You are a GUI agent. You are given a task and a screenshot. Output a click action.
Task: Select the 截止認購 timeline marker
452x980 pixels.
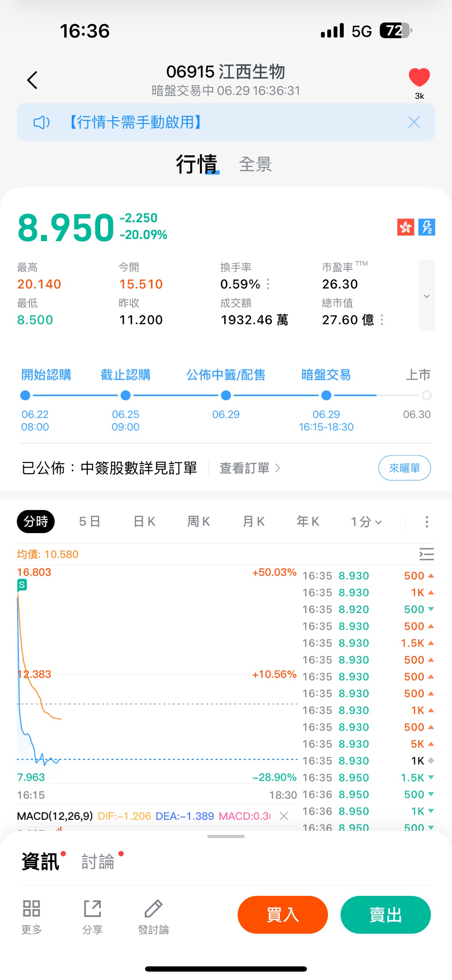click(125, 396)
